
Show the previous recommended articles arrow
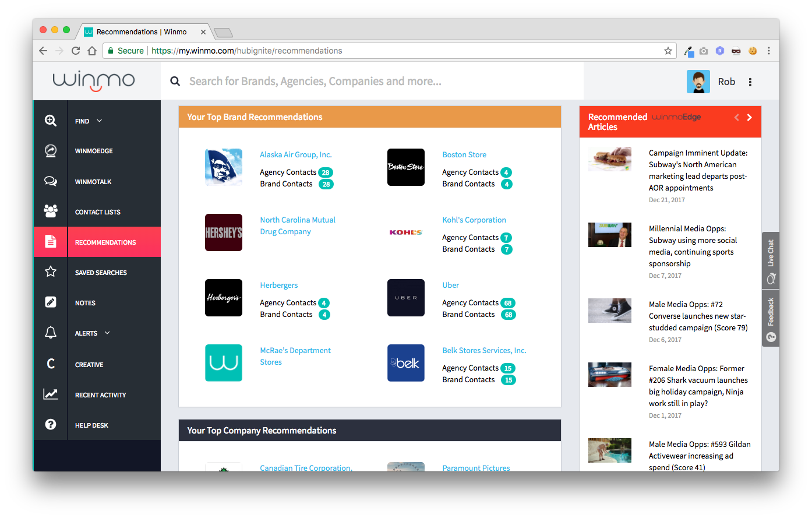[737, 117]
